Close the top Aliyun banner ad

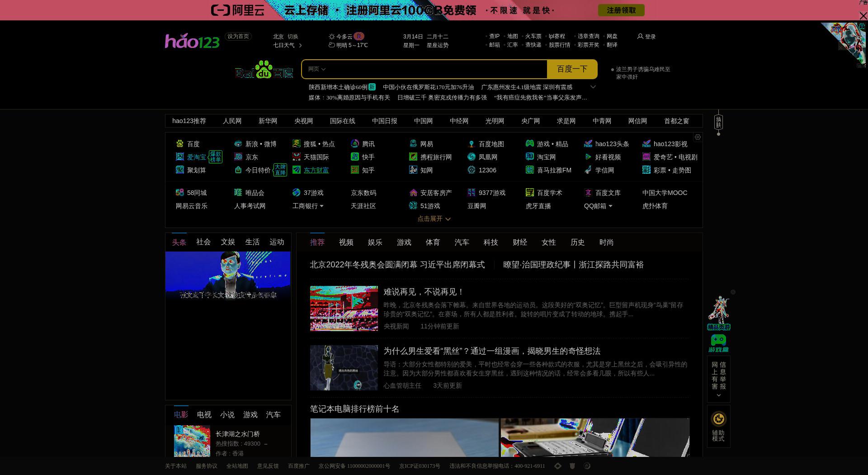click(x=863, y=16)
